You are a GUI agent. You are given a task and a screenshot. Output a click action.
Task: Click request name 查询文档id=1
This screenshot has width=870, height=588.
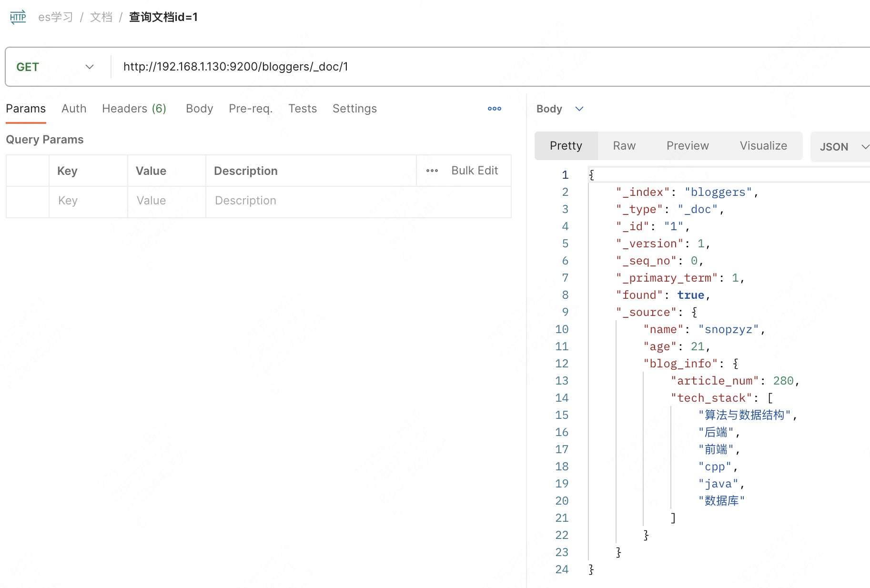pos(163,17)
